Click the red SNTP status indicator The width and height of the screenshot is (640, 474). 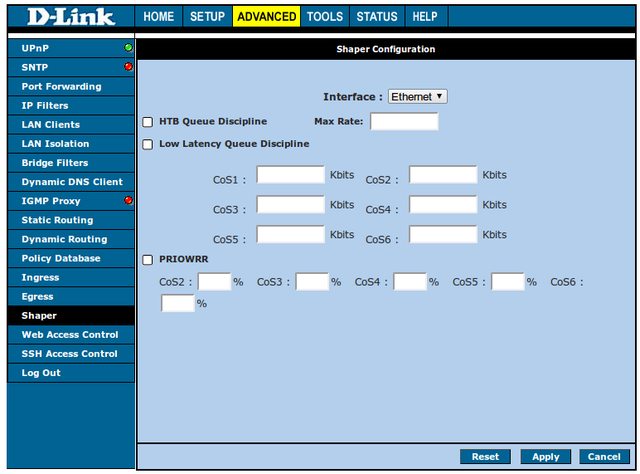[129, 67]
